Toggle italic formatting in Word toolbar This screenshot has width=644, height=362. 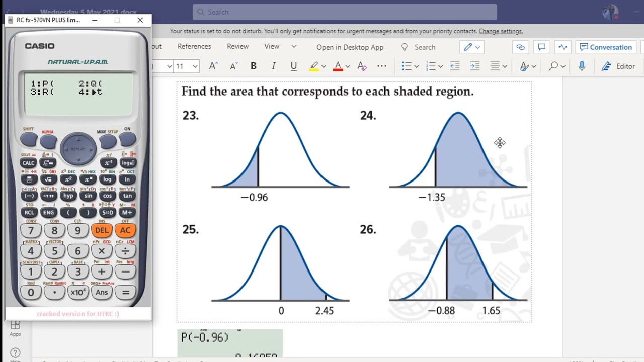click(273, 66)
